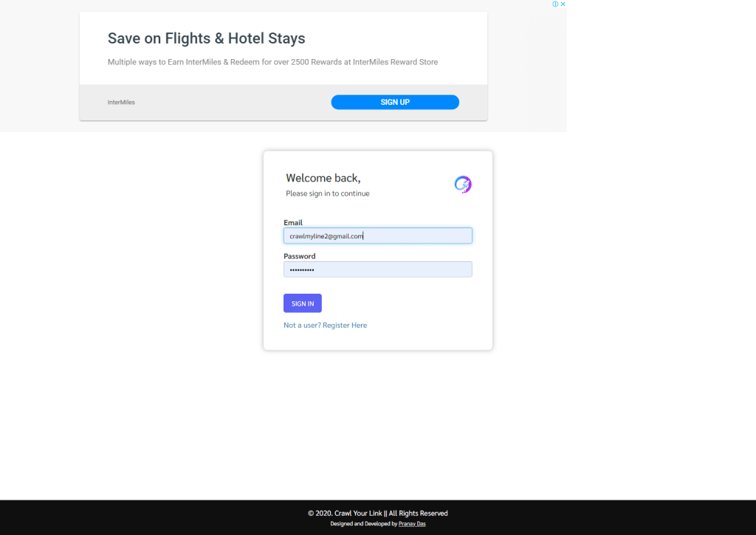Click the ad info icon

pyautogui.click(x=555, y=4)
